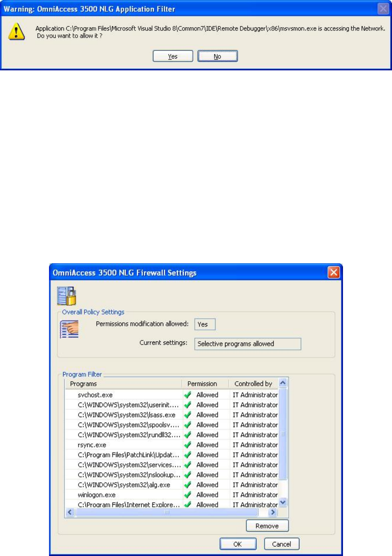
Task: Select the Internet Explorer program row
Action: [171, 504]
